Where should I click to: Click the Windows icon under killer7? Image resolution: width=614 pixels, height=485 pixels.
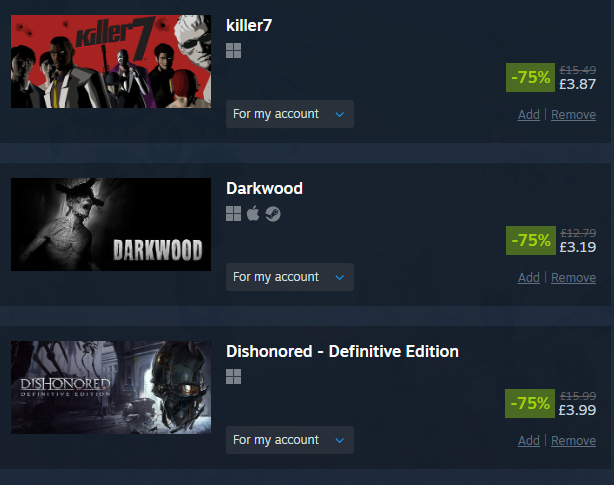pyautogui.click(x=233, y=50)
